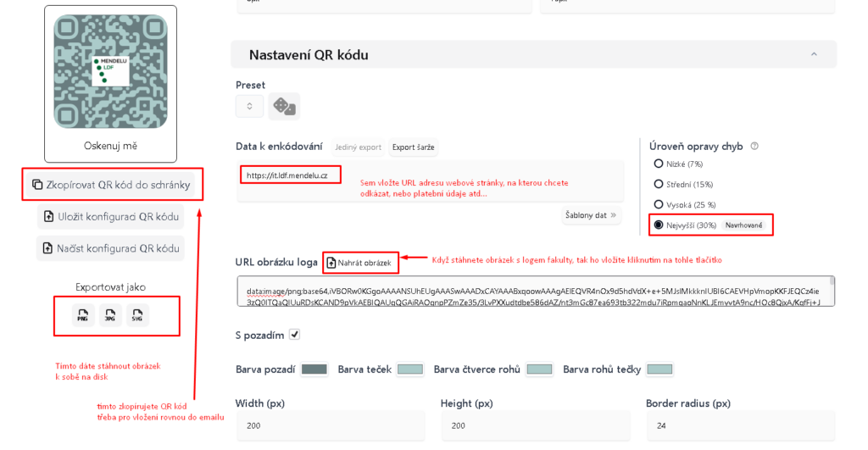Open Šablony dat templates
Viewport: 868px width, 450px height.
click(591, 214)
